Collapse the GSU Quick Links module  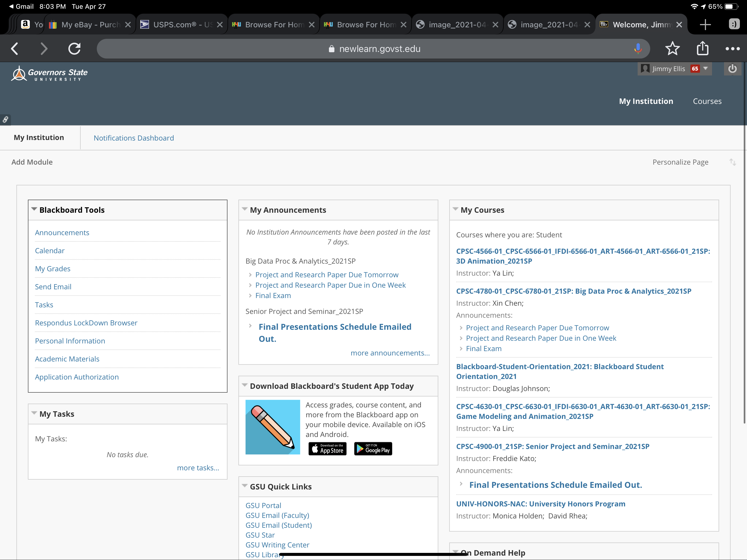pos(245,486)
